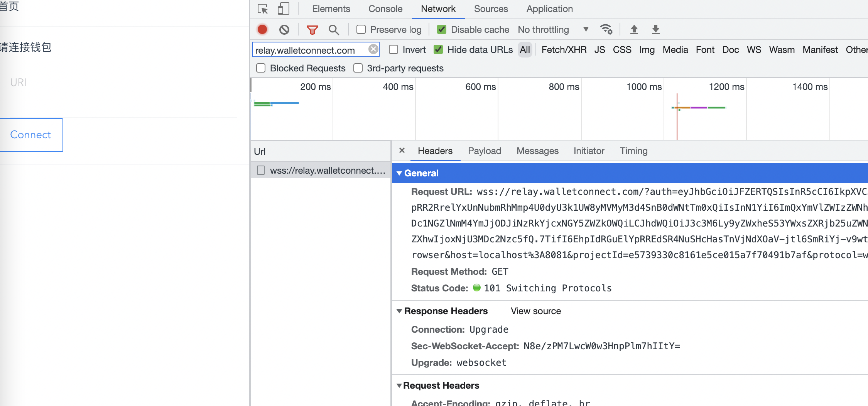Clear the network log
Viewport: 868px width, 406px height.
284,29
